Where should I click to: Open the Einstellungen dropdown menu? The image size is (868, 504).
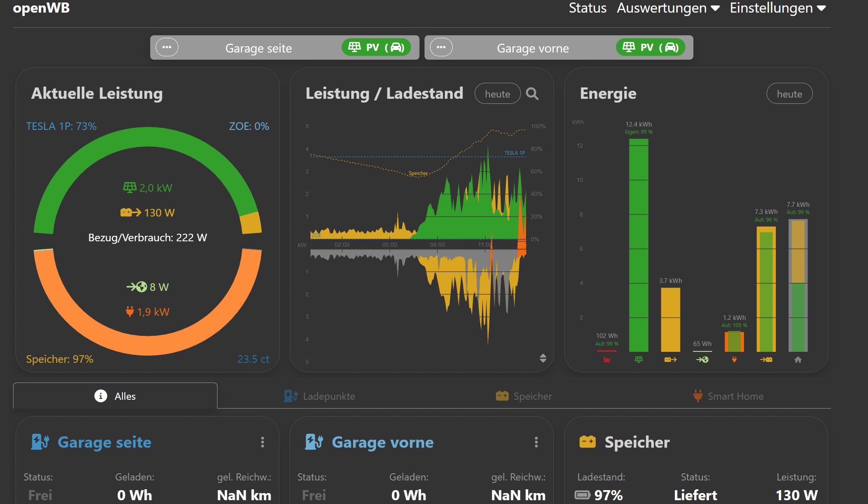pyautogui.click(x=778, y=8)
